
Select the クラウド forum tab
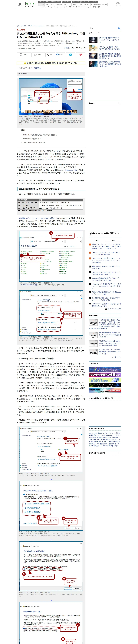[x=42, y=4]
